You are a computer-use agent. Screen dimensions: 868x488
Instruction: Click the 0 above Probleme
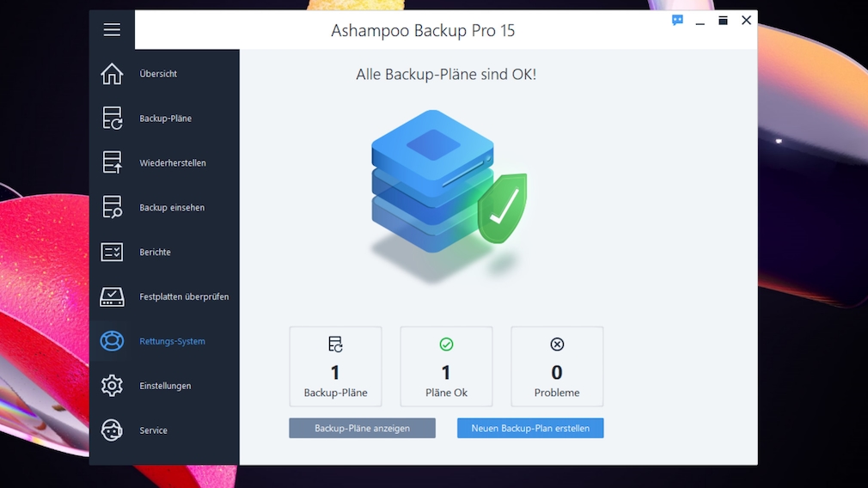pos(557,372)
